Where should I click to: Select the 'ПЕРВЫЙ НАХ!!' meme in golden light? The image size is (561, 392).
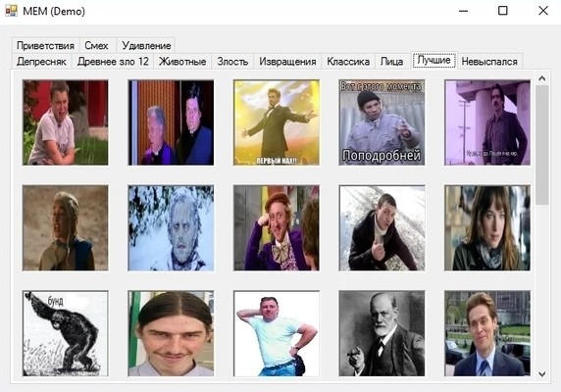(x=277, y=122)
